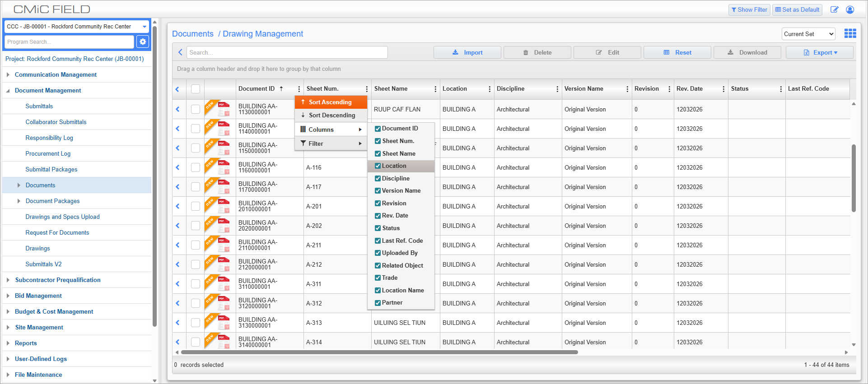Click the Documents breadcrumb link
The width and height of the screenshot is (868, 384).
pyautogui.click(x=193, y=34)
